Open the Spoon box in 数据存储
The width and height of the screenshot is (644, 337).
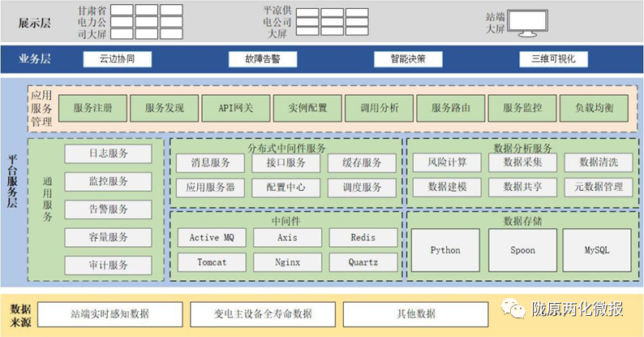pos(523,250)
